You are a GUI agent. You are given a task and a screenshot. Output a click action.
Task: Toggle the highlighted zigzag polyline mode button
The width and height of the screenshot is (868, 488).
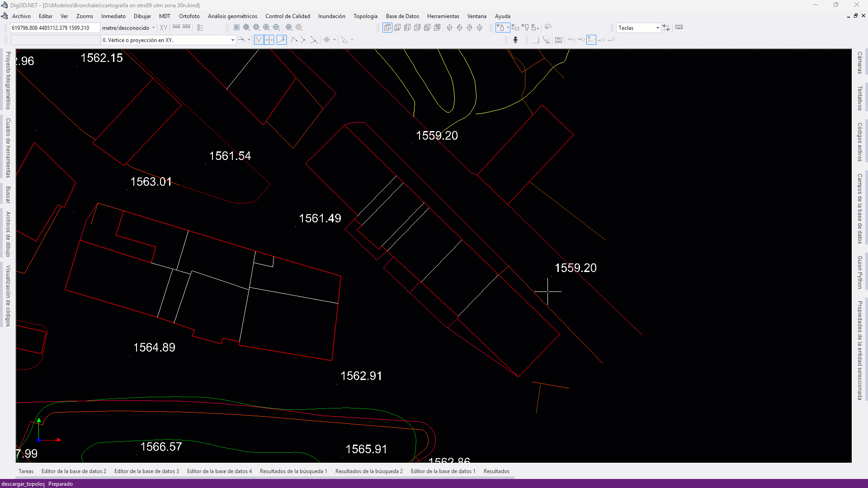tap(591, 40)
